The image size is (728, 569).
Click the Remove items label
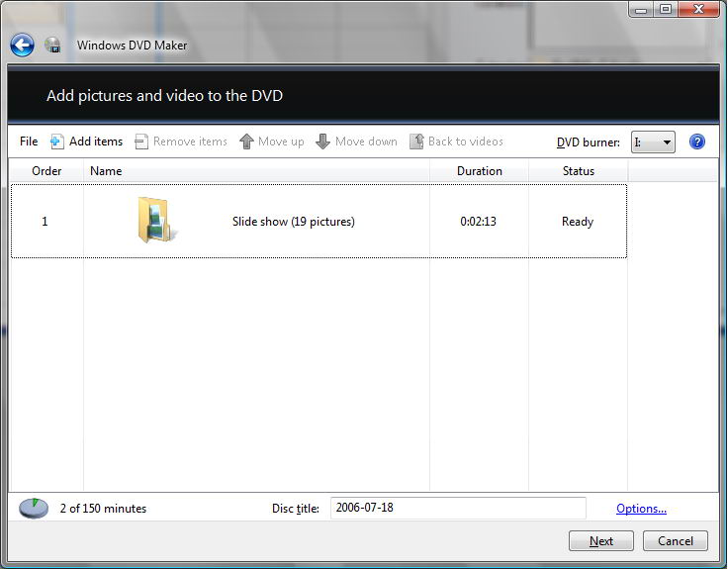190,142
